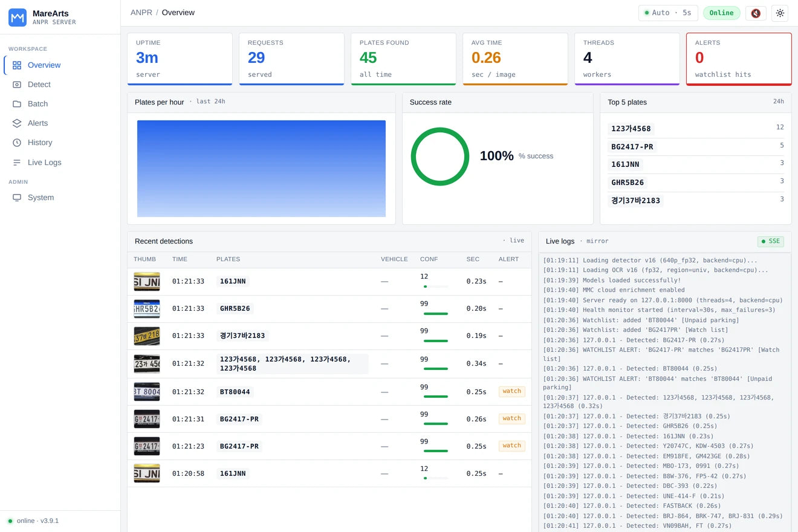Click watch tag on 01:21:31 BG2417-PR row

(512, 418)
